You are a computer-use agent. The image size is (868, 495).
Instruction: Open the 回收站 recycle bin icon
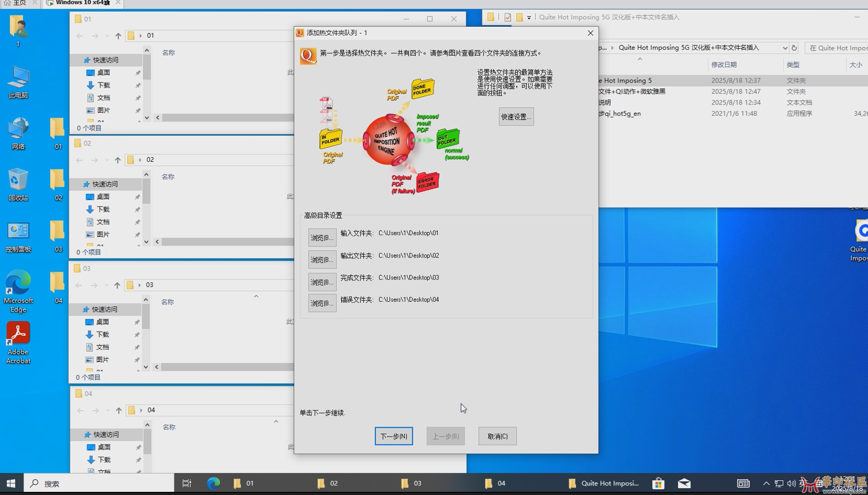(x=18, y=185)
